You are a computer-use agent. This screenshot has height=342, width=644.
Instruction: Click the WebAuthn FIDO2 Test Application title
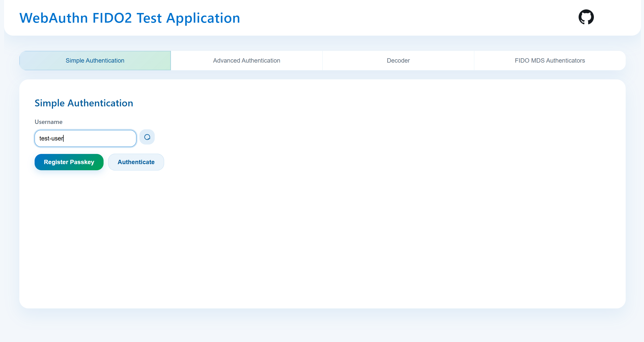click(130, 18)
